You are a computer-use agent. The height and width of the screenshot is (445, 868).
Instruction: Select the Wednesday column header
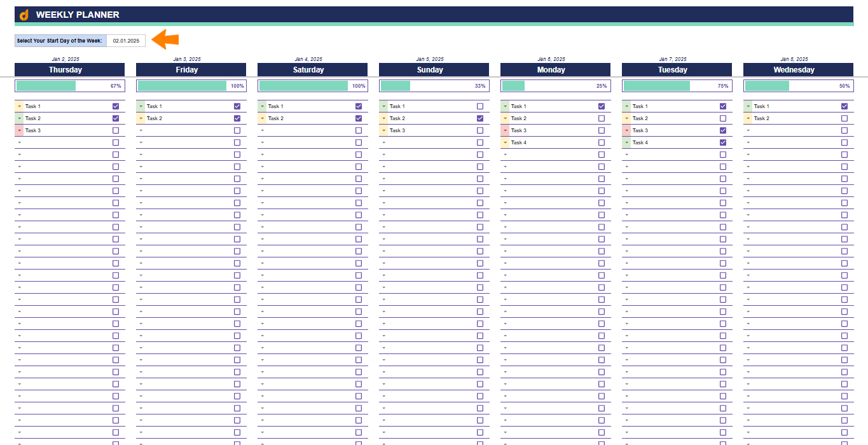(x=799, y=70)
